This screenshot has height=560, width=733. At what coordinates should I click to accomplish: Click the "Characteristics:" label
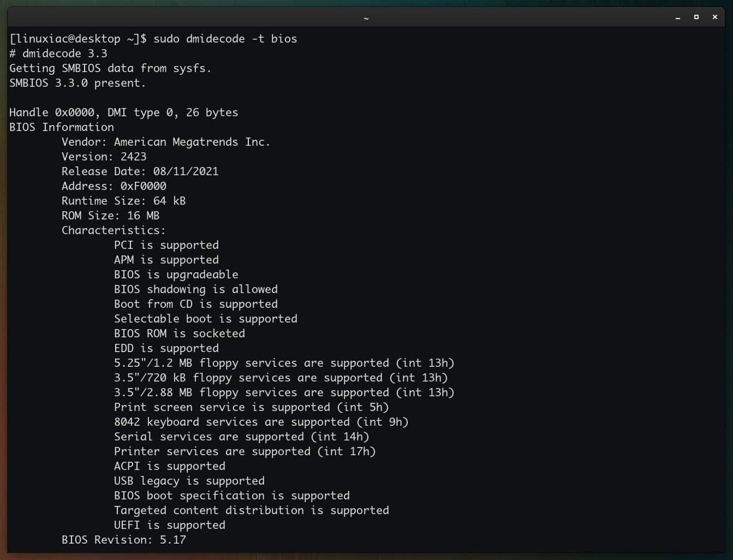[113, 230]
